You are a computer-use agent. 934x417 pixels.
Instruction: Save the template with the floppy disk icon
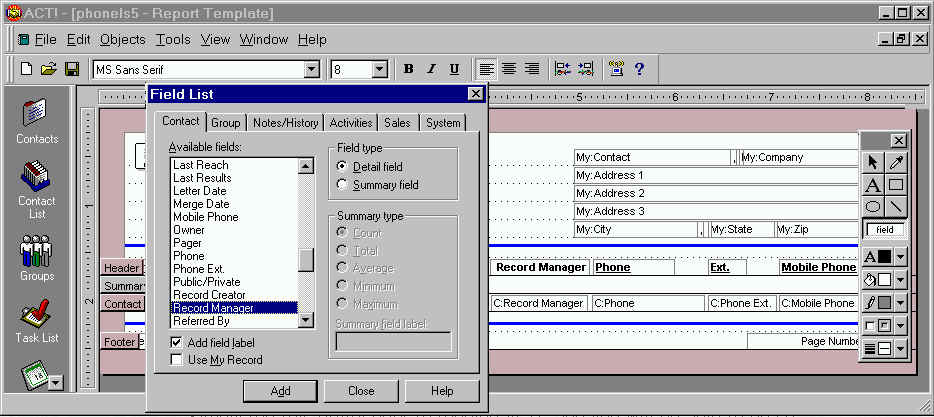[72, 69]
